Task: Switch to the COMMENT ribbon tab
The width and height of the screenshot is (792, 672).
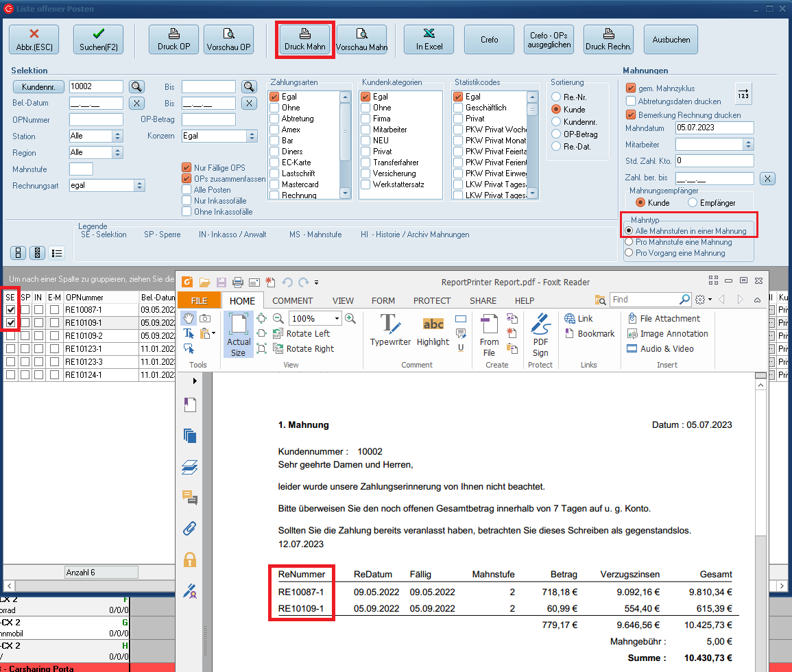Action: [x=293, y=300]
